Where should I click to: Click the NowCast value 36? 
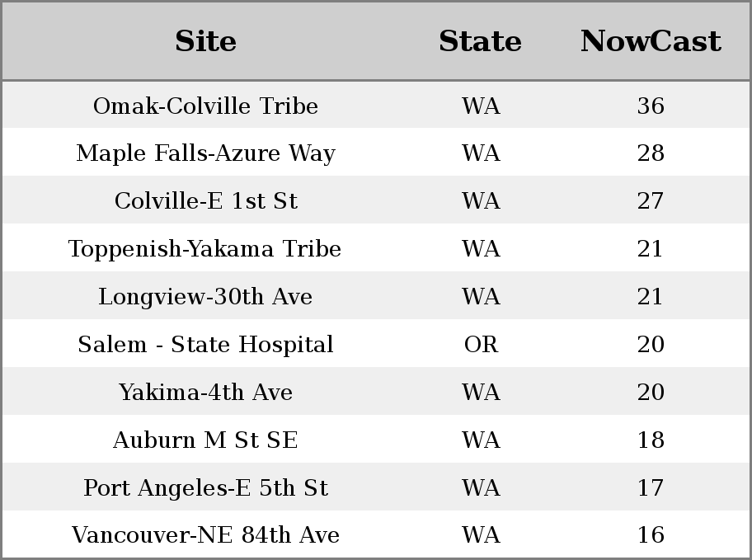[651, 106]
